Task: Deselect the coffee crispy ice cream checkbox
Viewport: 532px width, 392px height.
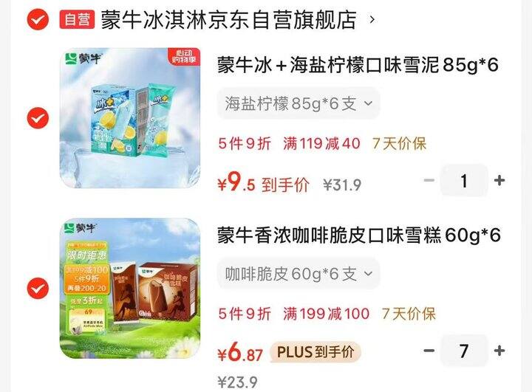Action: [x=38, y=288]
